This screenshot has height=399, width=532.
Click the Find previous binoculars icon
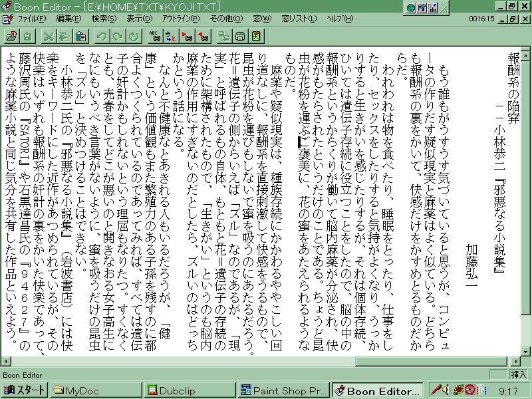pos(203,36)
